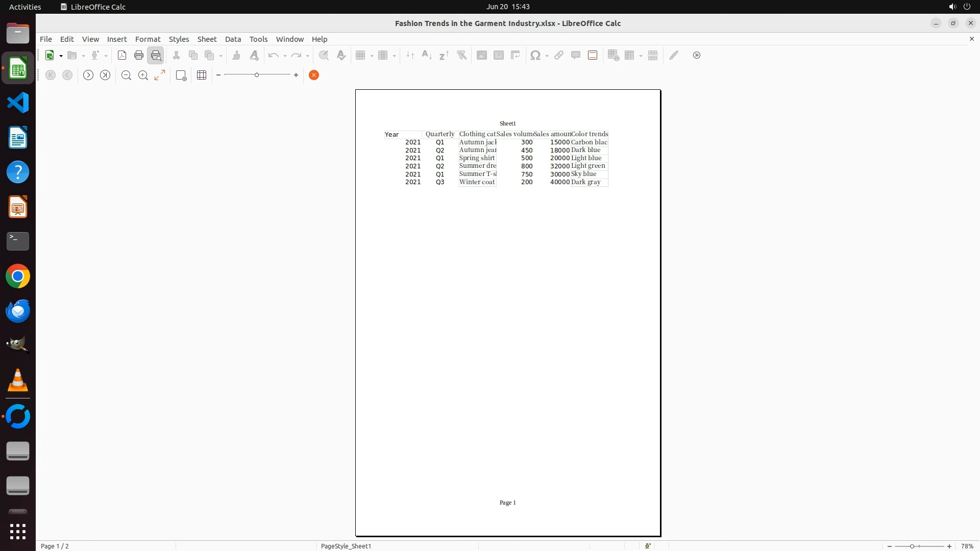Go to the next page in preview
980x551 pixels.
[88, 76]
